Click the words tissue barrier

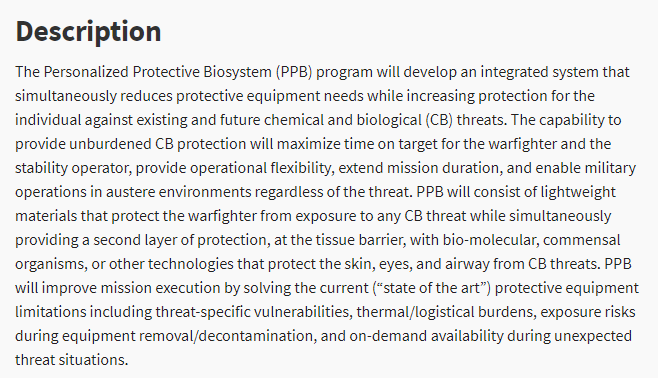click(359, 240)
